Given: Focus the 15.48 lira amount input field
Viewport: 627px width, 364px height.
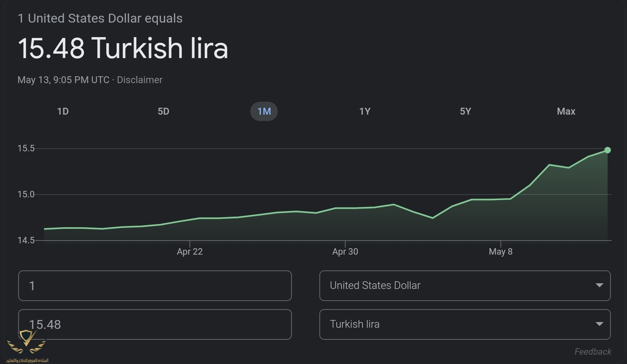Looking at the screenshot, I should (x=155, y=324).
